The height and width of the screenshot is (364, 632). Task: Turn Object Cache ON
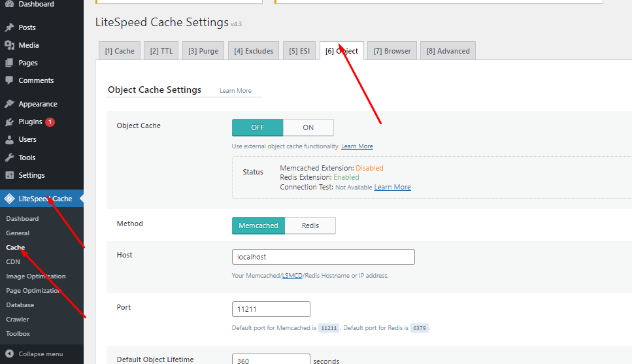pyautogui.click(x=308, y=127)
